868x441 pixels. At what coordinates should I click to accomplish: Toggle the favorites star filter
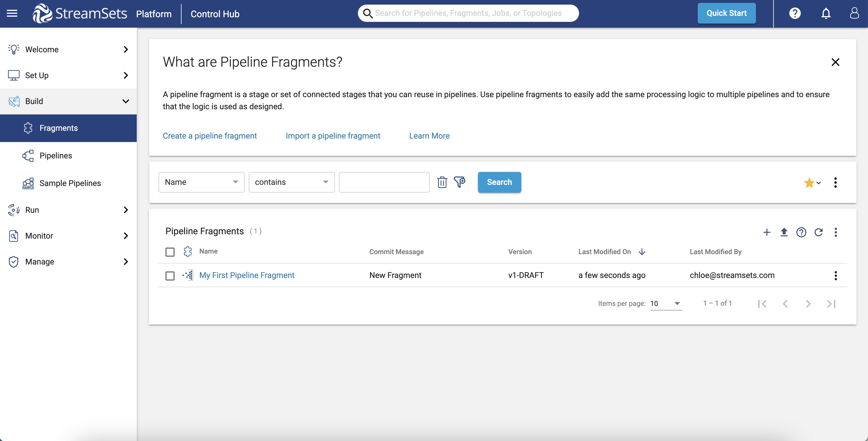click(x=810, y=182)
